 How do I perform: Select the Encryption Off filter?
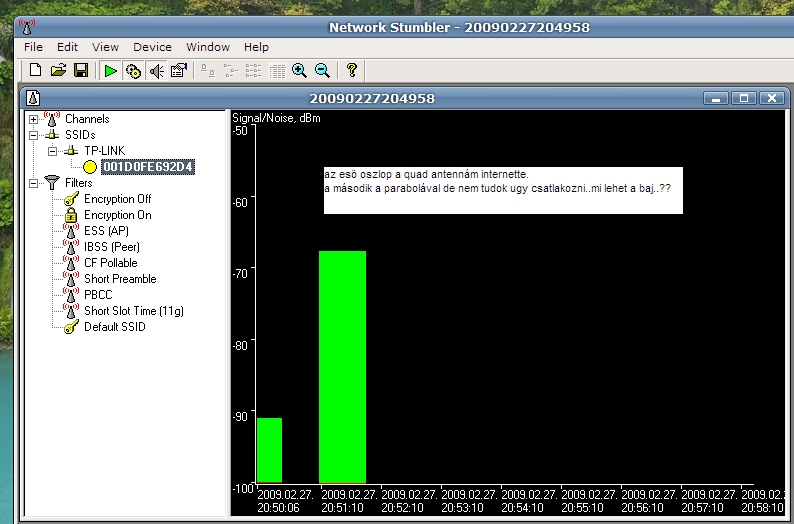click(117, 199)
